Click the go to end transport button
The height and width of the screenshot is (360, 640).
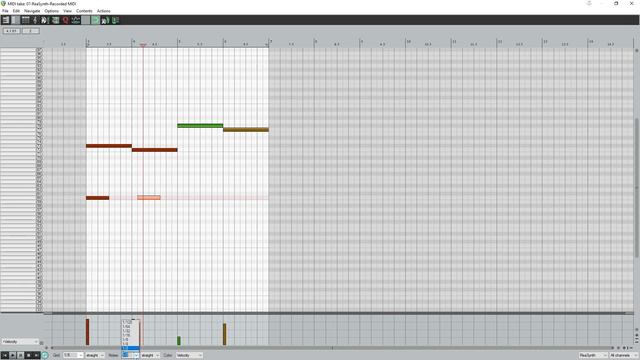(x=36, y=356)
